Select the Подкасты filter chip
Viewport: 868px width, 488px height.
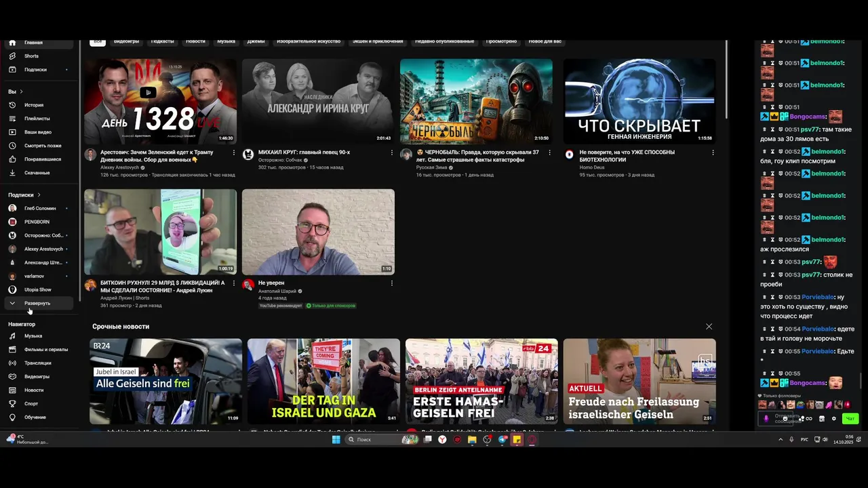(x=163, y=41)
